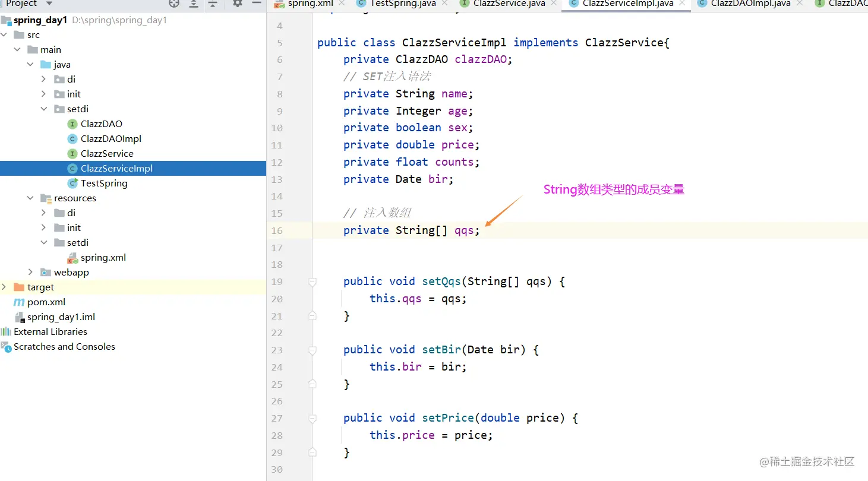Click 'setQqs' method name
868x481 pixels.
click(441, 281)
